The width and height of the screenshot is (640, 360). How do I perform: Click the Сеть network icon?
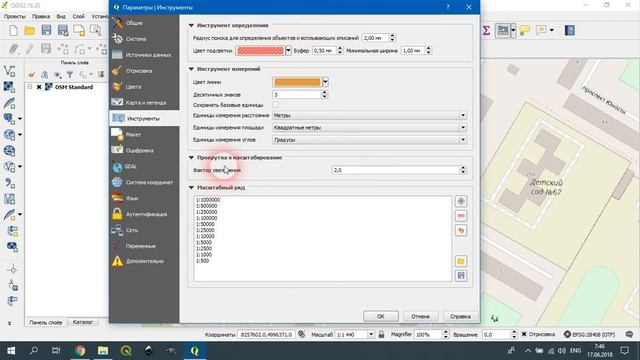117,230
